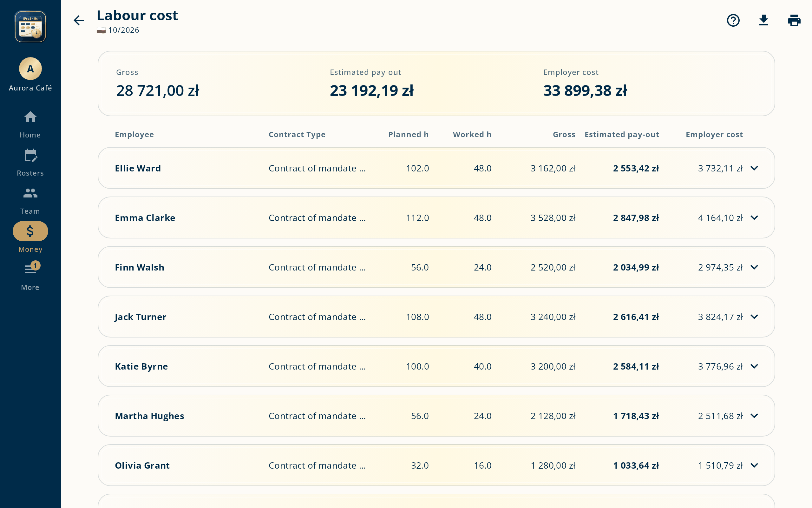This screenshot has width=812, height=508.
Task: Select the name Martha Hughes
Action: tap(149, 416)
